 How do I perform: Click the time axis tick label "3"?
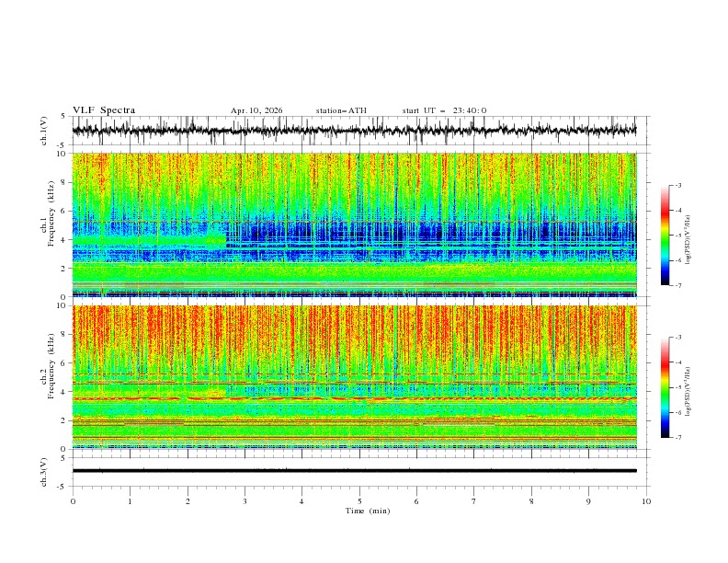click(x=245, y=501)
